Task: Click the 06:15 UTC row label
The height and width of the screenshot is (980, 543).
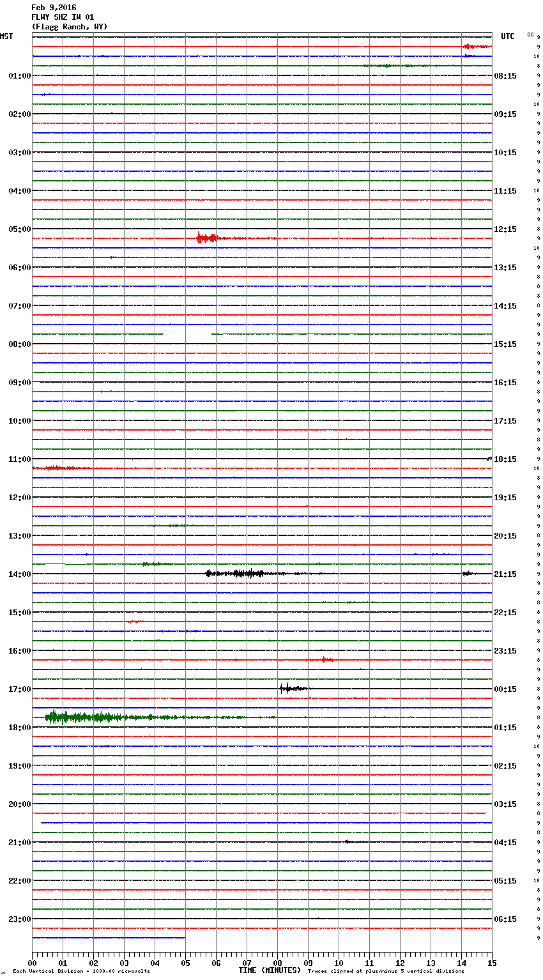Action: [505, 919]
